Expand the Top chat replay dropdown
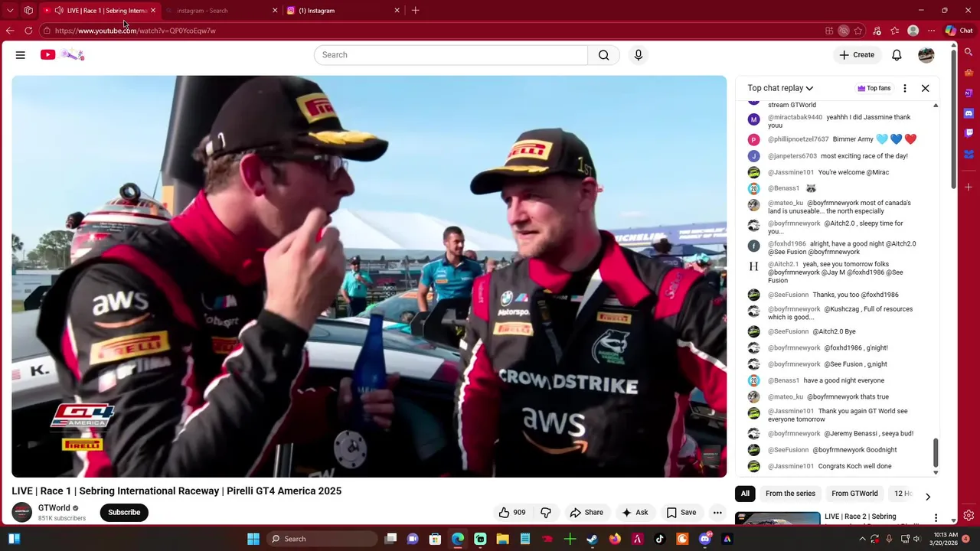 click(780, 88)
